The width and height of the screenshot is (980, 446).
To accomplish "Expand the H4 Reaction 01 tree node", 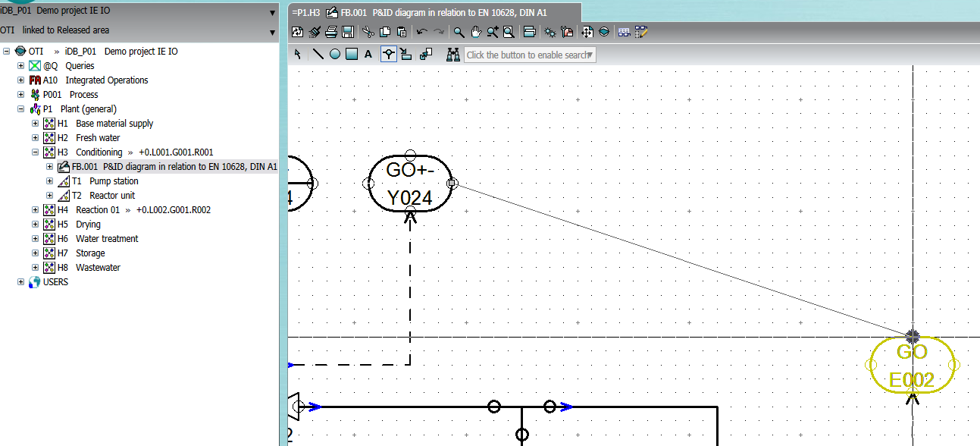I will (36, 210).
